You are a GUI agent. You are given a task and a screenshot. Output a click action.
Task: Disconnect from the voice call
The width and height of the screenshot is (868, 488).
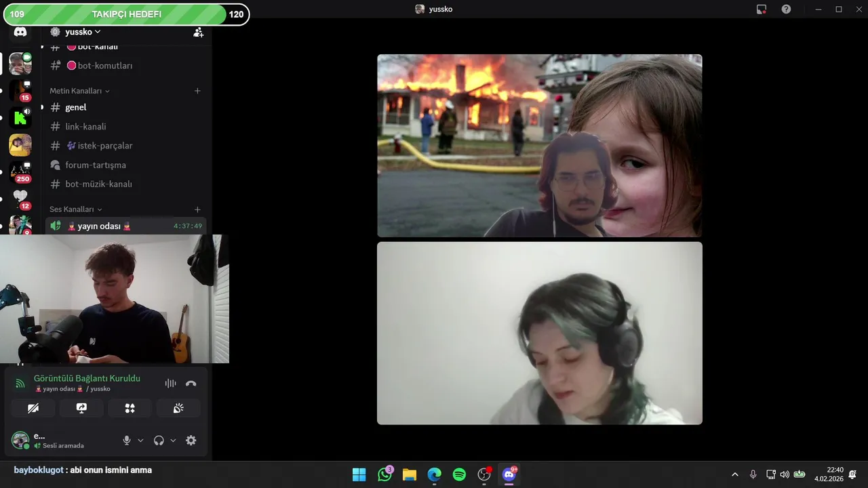point(191,383)
